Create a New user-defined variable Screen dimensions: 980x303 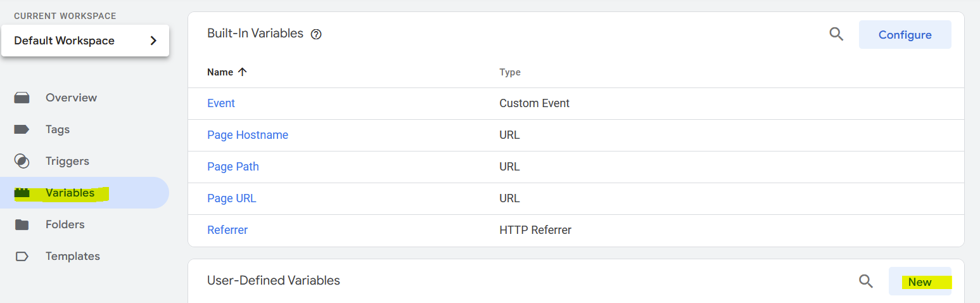tap(920, 281)
